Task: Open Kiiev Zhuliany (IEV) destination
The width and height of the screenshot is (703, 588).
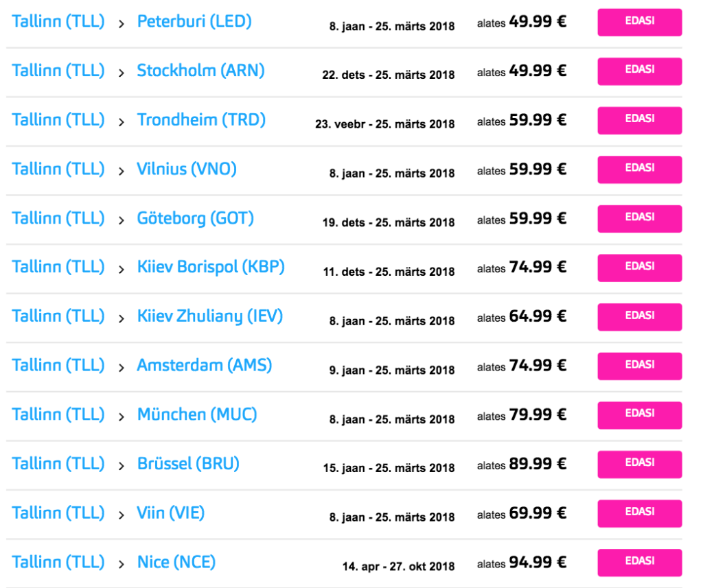Action: click(x=209, y=316)
